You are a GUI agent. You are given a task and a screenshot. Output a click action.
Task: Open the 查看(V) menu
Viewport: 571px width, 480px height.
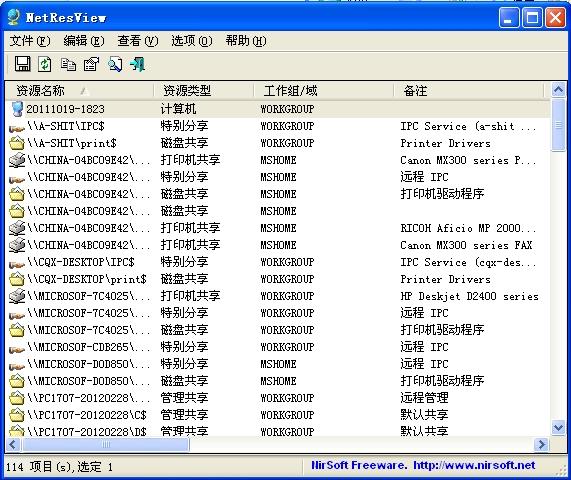coord(138,41)
